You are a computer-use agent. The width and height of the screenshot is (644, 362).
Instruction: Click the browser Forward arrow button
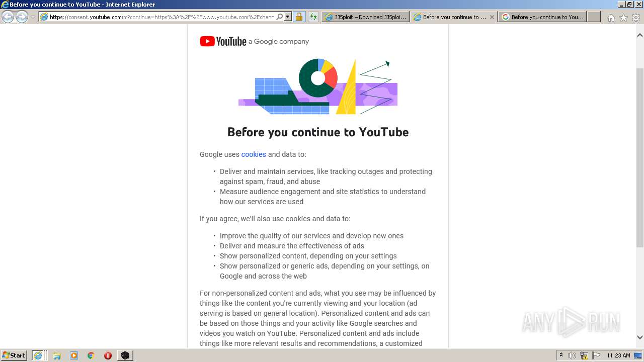coord(22,17)
